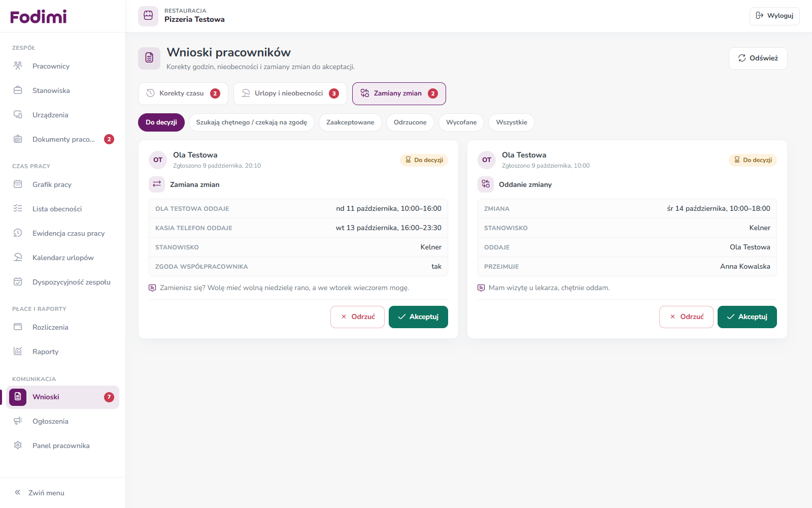812x508 pixels.
Task: Open the Dyspozycyjność zespołu icon
Action: tap(18, 282)
